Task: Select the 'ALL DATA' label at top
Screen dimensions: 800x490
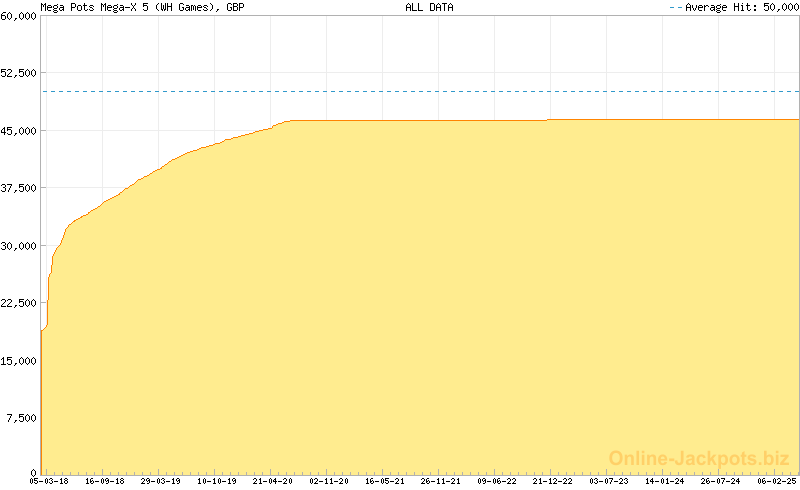Action: [x=429, y=7]
